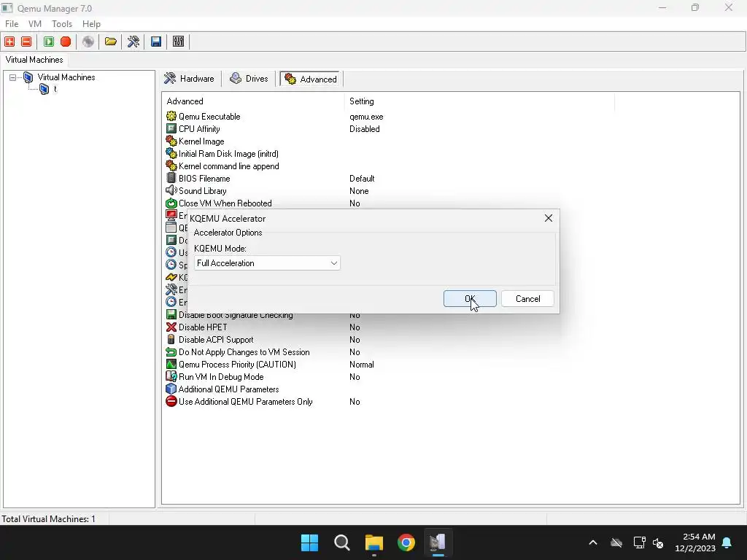Viewport: 747px width, 560px height.
Task: Click the Disable ACPI Support battery icon
Action: [x=171, y=340]
